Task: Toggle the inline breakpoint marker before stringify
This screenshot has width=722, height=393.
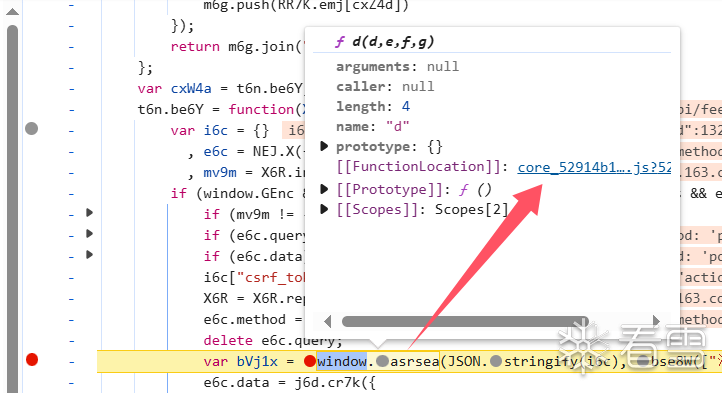Action: point(495,362)
